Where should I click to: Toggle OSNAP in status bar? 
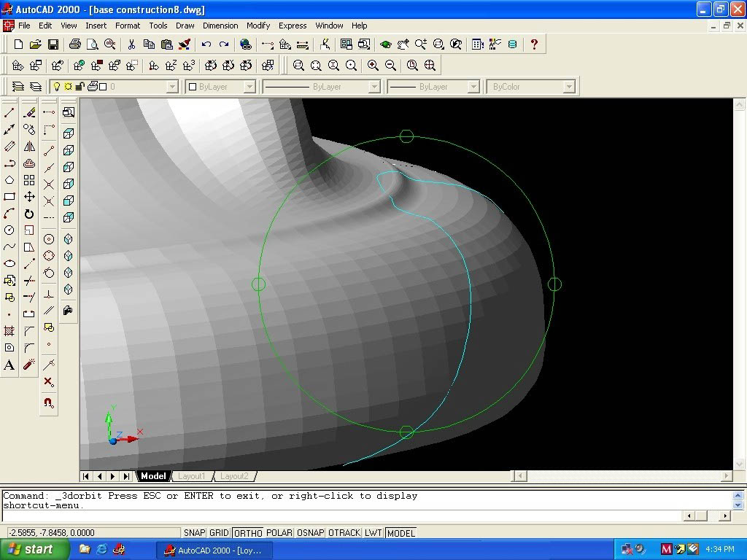click(x=310, y=533)
